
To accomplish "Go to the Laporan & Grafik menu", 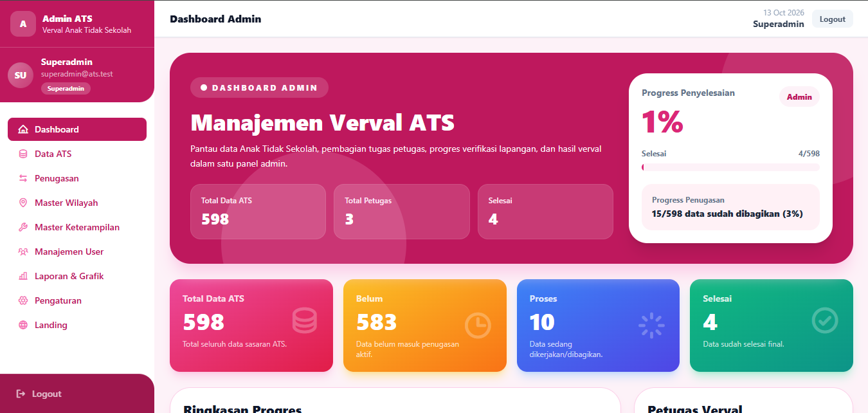I will coord(77,276).
